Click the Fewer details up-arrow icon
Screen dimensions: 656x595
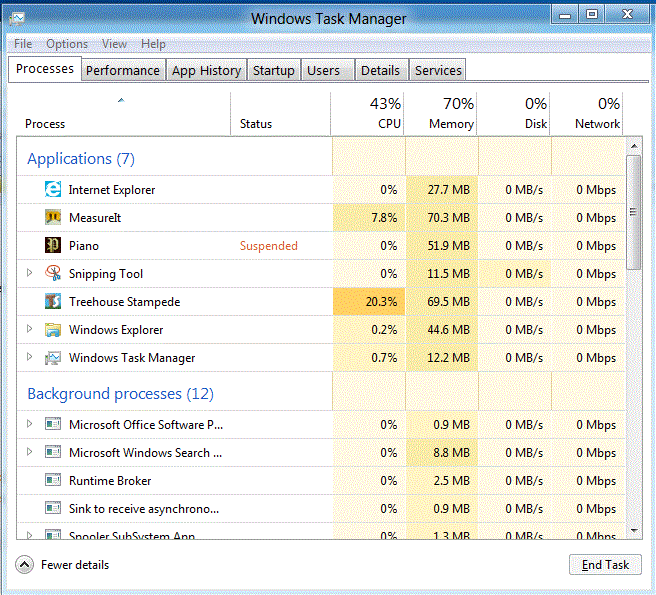[24, 565]
